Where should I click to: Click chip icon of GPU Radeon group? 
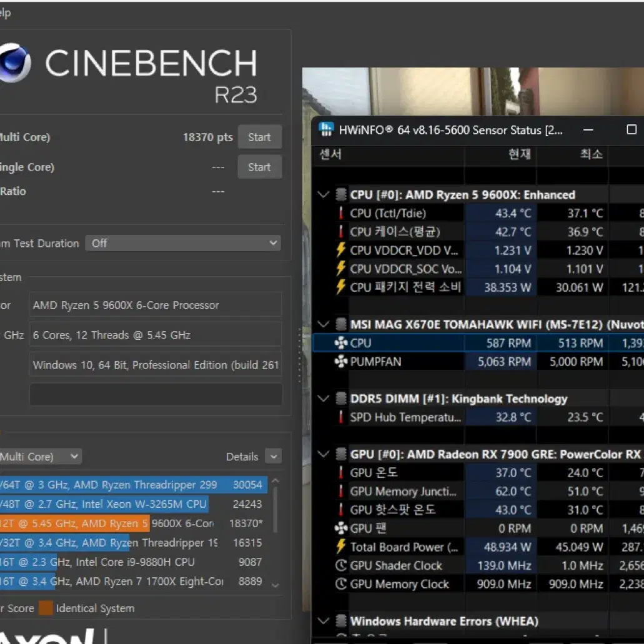click(x=341, y=454)
